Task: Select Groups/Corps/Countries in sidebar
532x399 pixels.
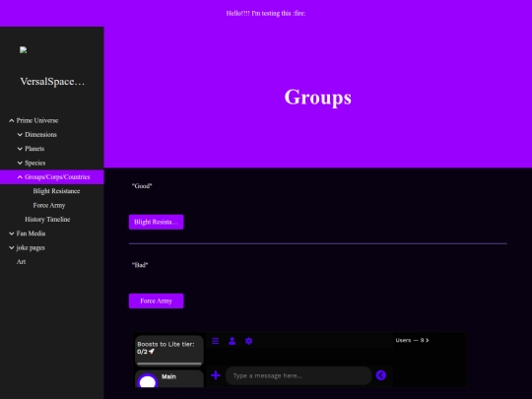Action: (x=57, y=177)
